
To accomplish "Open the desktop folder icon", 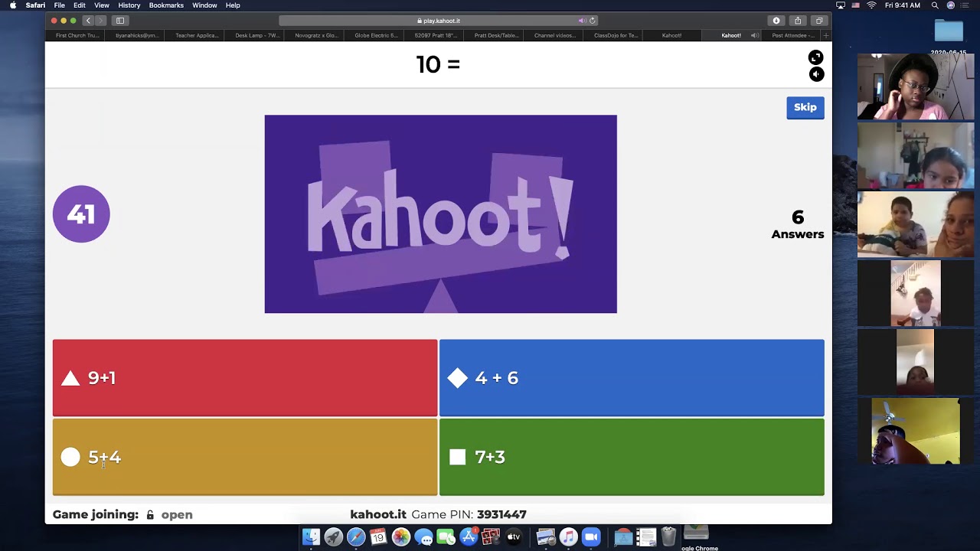I will tap(949, 31).
